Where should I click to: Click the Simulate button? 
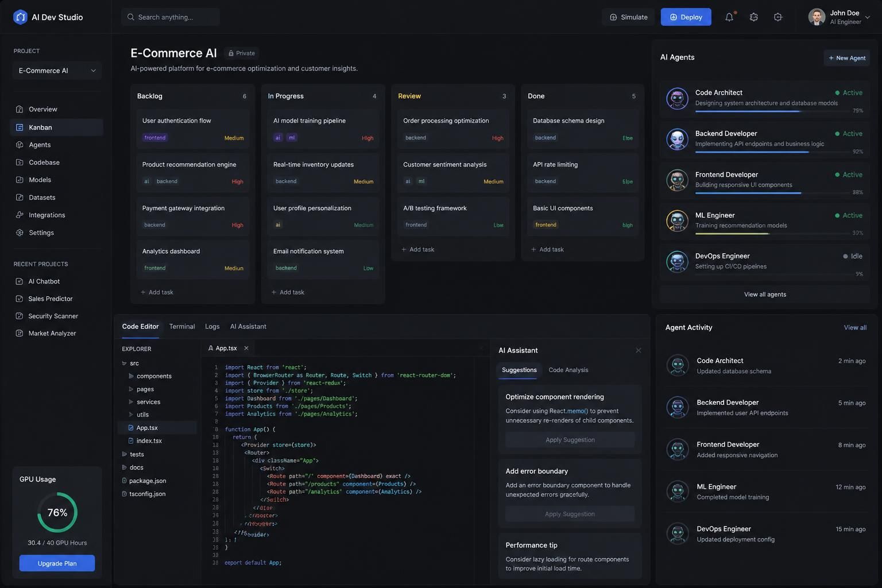(629, 17)
